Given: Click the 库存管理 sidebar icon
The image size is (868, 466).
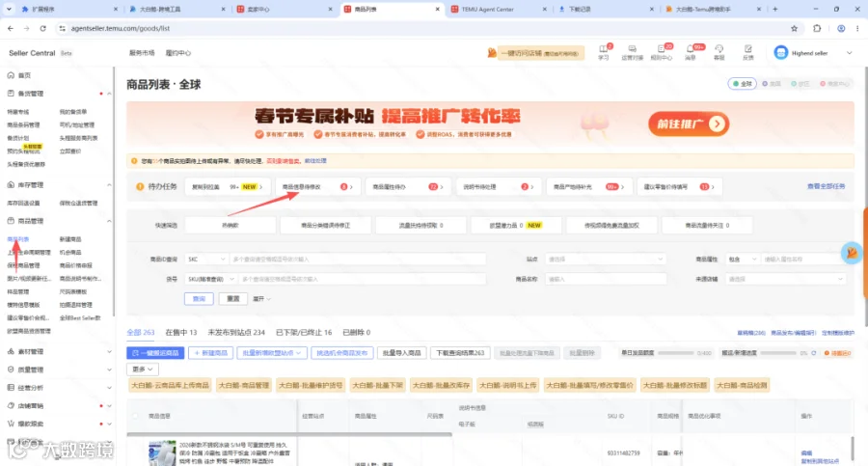Looking at the screenshot, I should click(11, 185).
